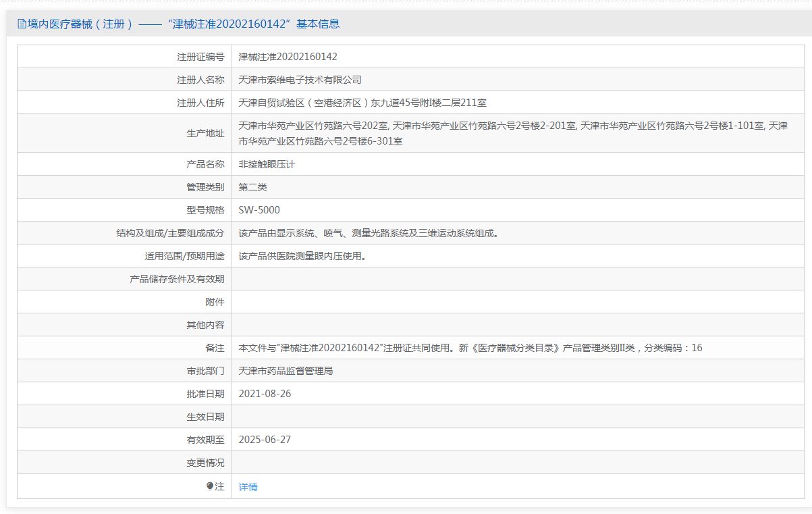812x514 pixels.
Task: Select the 津械注准20202160142 value in 注册证编号 row
Action: [x=288, y=57]
